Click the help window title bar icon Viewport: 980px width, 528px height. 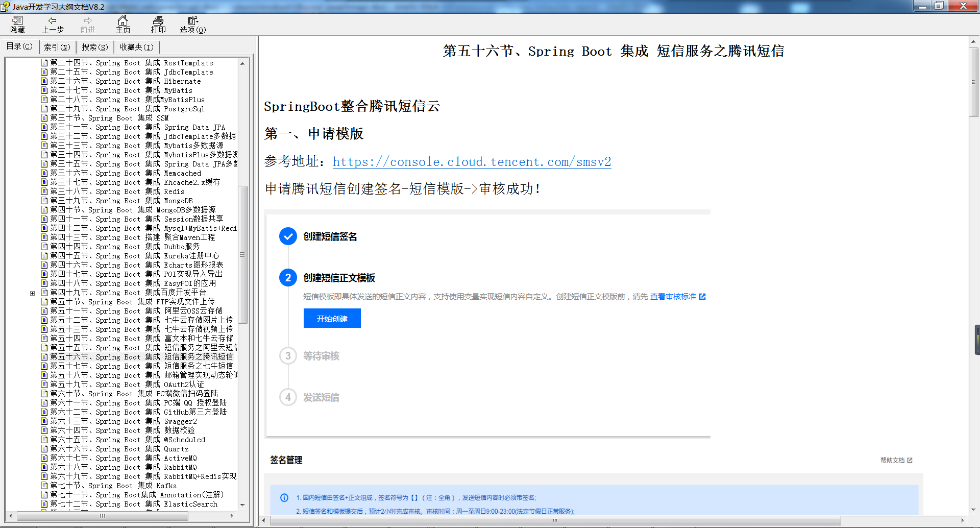pos(6,7)
